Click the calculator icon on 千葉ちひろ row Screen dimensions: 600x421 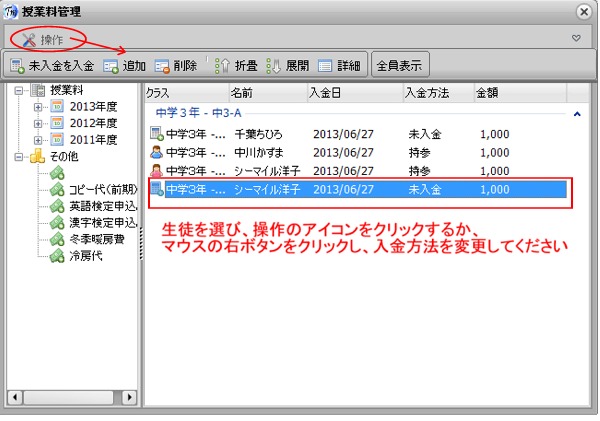click(x=157, y=134)
